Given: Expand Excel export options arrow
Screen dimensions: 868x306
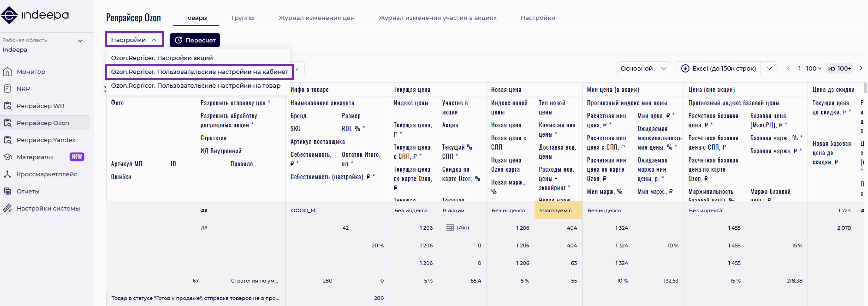Looking at the screenshot, I should 769,68.
